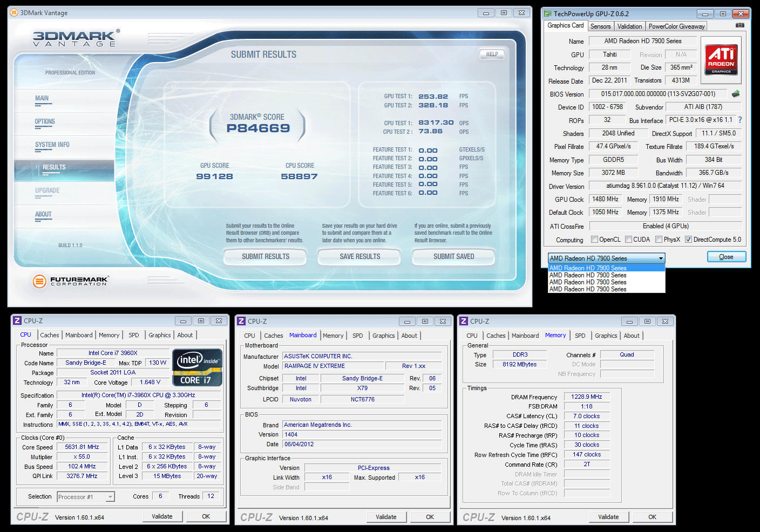Image resolution: width=760 pixels, height=532 pixels.
Task: Click the GPU score value '99128'
Action: [215, 176]
